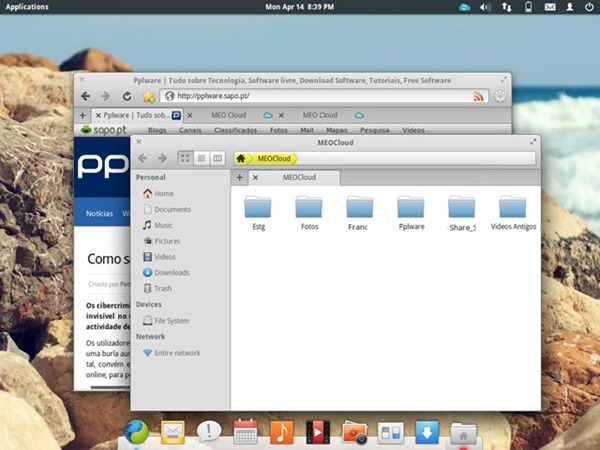Open the Mapas link in the sapo bar
Viewport: 600px width, 450px height.
coord(336,130)
